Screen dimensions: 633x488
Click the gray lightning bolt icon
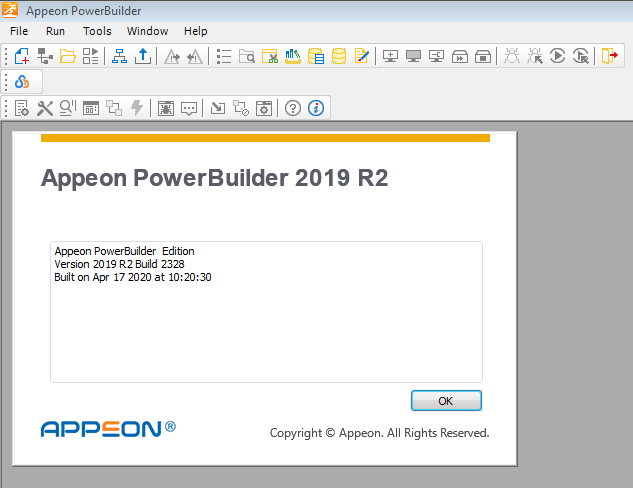(137, 108)
